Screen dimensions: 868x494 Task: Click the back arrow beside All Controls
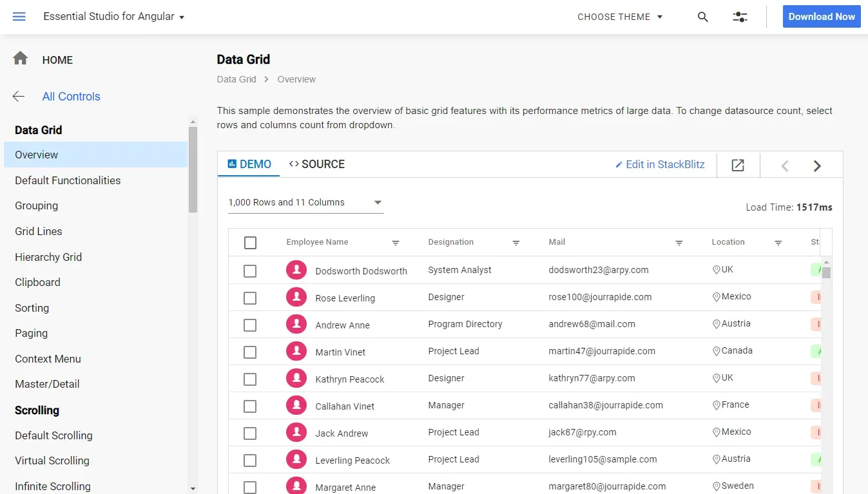click(x=19, y=97)
